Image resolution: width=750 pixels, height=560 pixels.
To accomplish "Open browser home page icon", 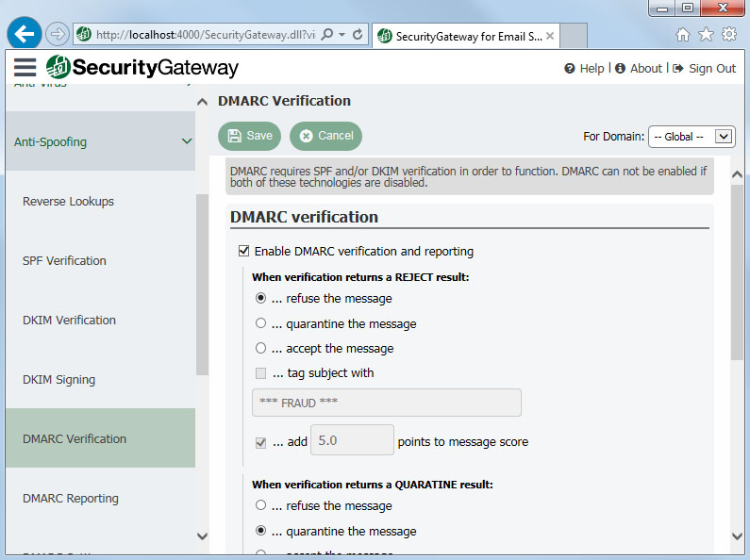I will click(x=683, y=34).
